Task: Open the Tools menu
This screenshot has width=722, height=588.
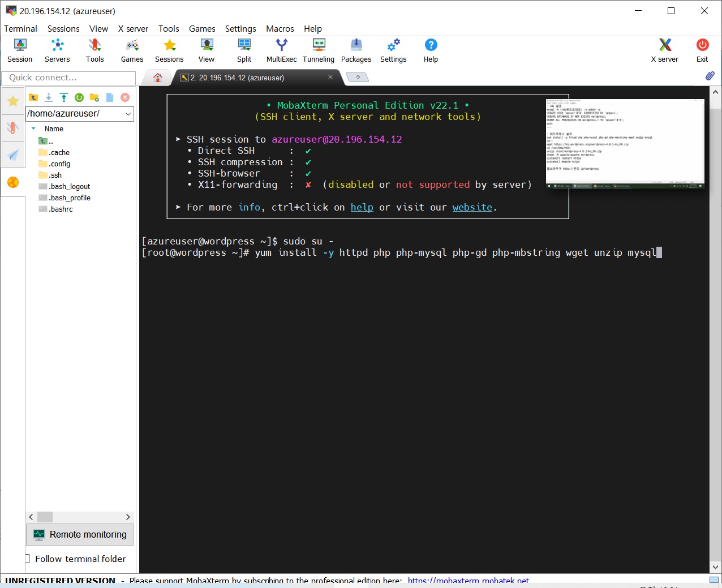Action: [x=169, y=28]
